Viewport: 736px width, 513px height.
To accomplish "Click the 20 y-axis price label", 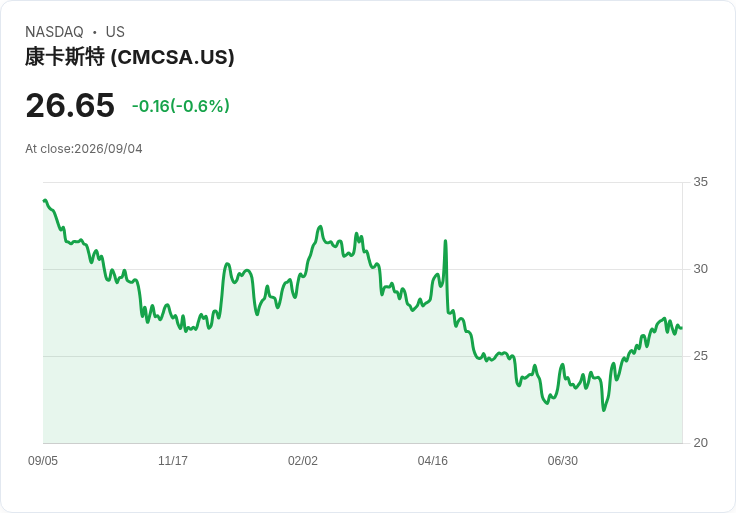I will coord(700,443).
